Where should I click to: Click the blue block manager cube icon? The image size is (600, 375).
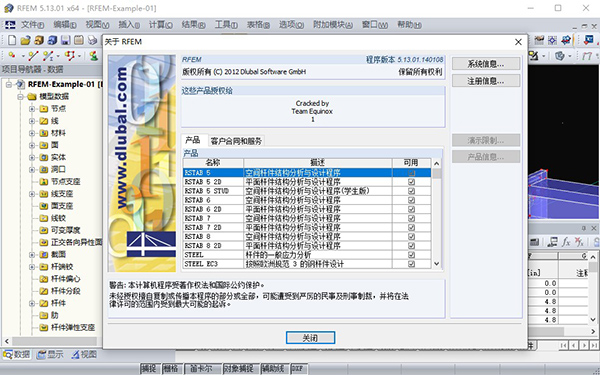52,40
